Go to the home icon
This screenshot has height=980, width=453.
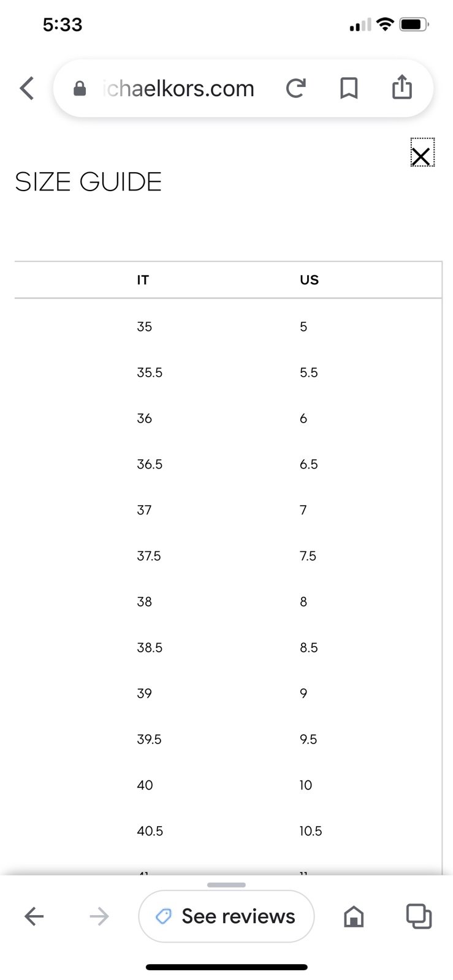tap(354, 916)
